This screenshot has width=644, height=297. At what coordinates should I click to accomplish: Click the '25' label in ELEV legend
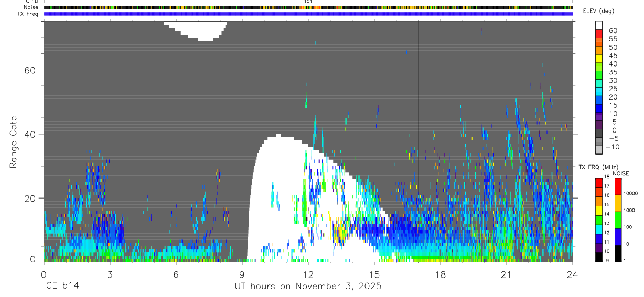coord(613,89)
